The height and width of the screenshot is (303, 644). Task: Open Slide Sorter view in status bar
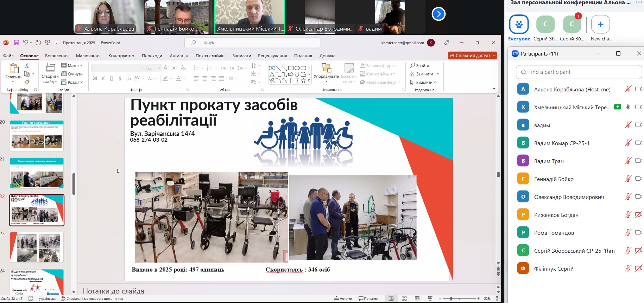(x=404, y=298)
